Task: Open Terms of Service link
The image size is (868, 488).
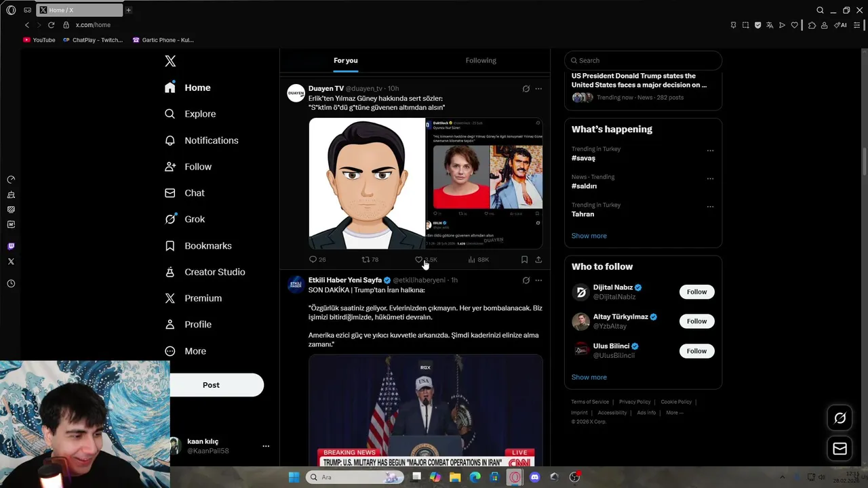Action: 590,402
